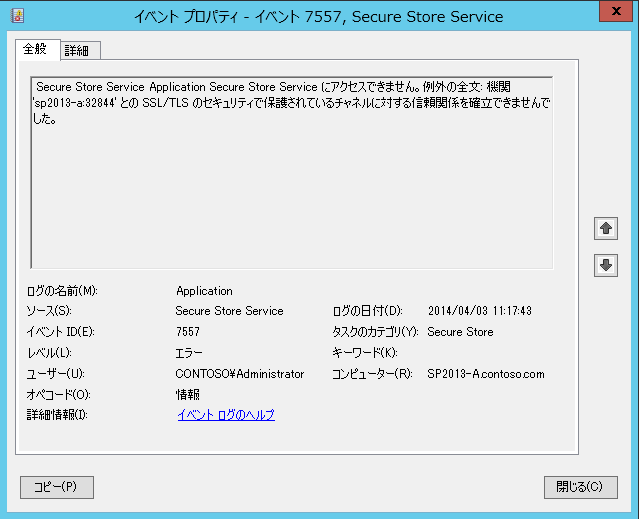Click the log date 2014/04/03 11:17:43
639x519 pixels.
480,311
